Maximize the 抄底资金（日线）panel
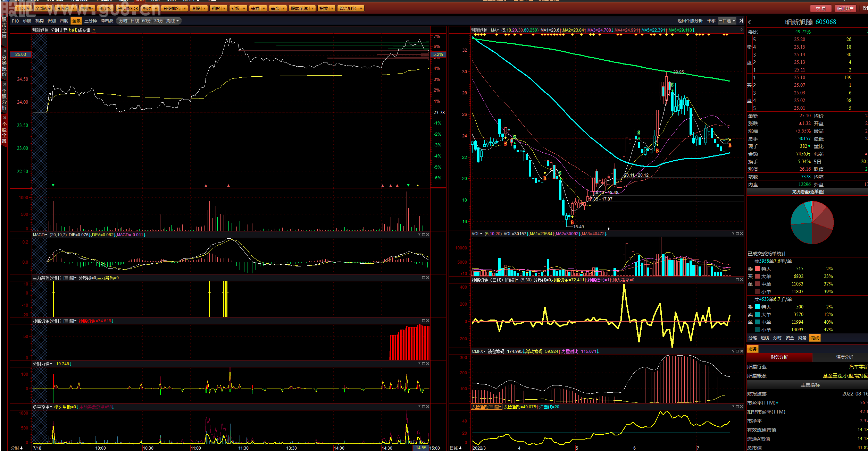Screen dimensions: 868x451 737,280
